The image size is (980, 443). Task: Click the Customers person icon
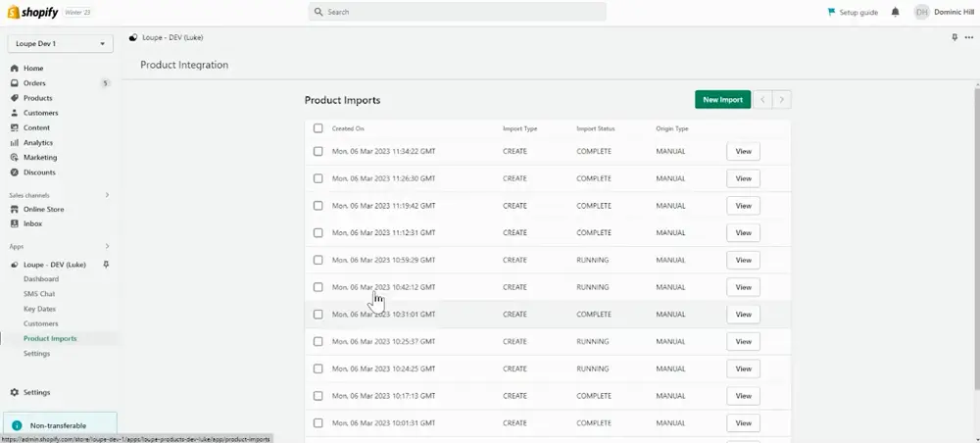[15, 113]
